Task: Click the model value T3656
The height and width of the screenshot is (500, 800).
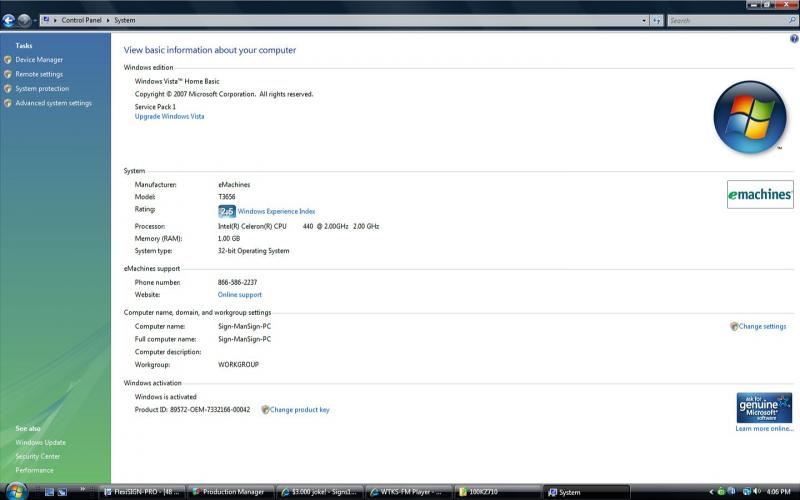Action: pos(227,197)
